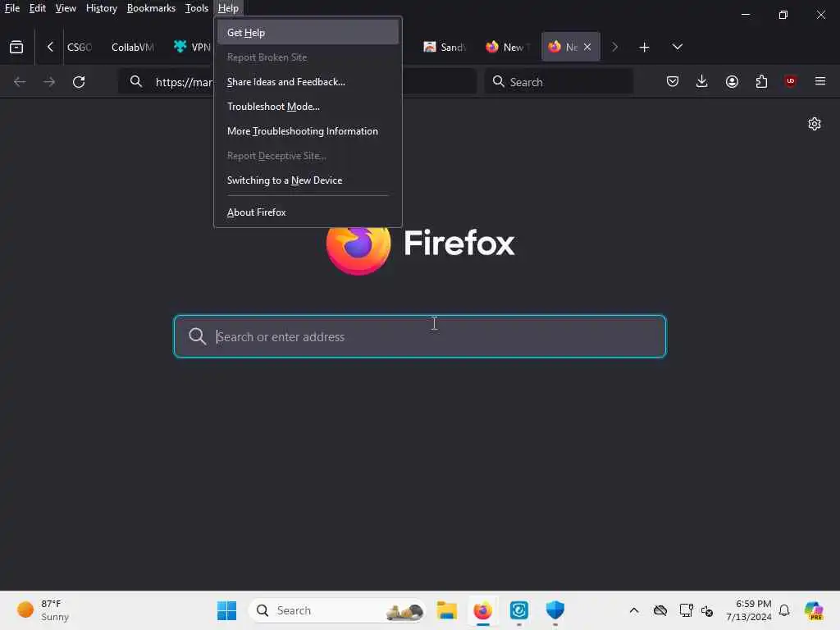The height and width of the screenshot is (630, 840).
Task: Focus the toolbar Search box
Action: [x=559, y=82]
